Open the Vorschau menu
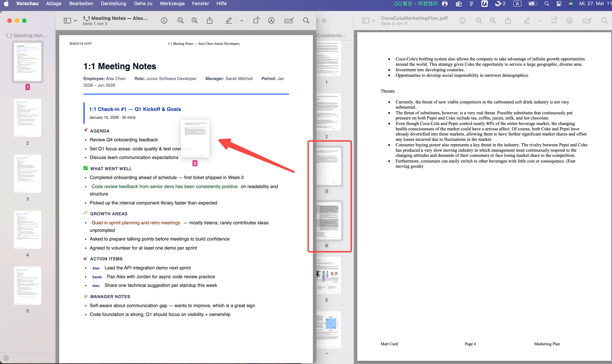This screenshot has width=612, height=364. coord(27,3)
